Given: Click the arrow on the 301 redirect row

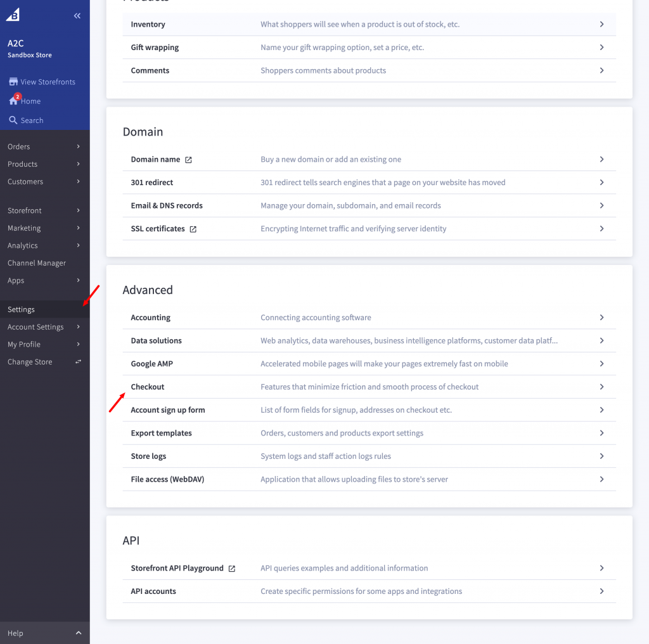Looking at the screenshot, I should point(601,183).
